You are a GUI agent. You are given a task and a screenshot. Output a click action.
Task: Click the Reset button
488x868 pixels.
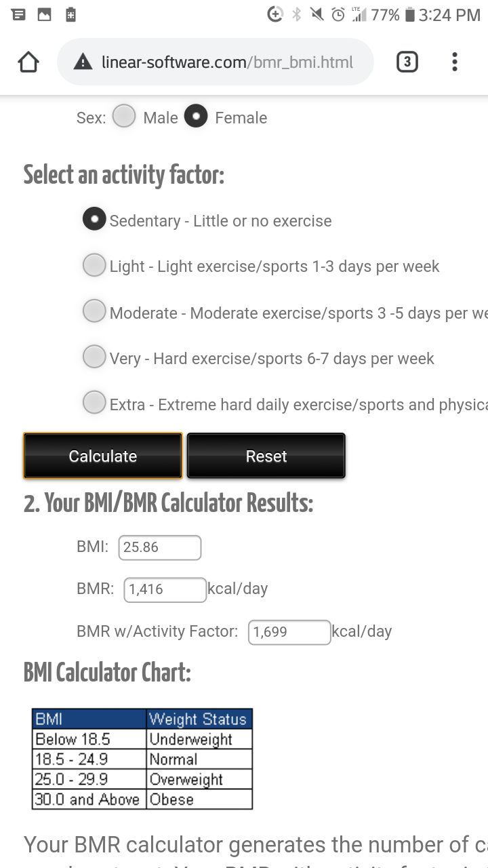tap(266, 456)
